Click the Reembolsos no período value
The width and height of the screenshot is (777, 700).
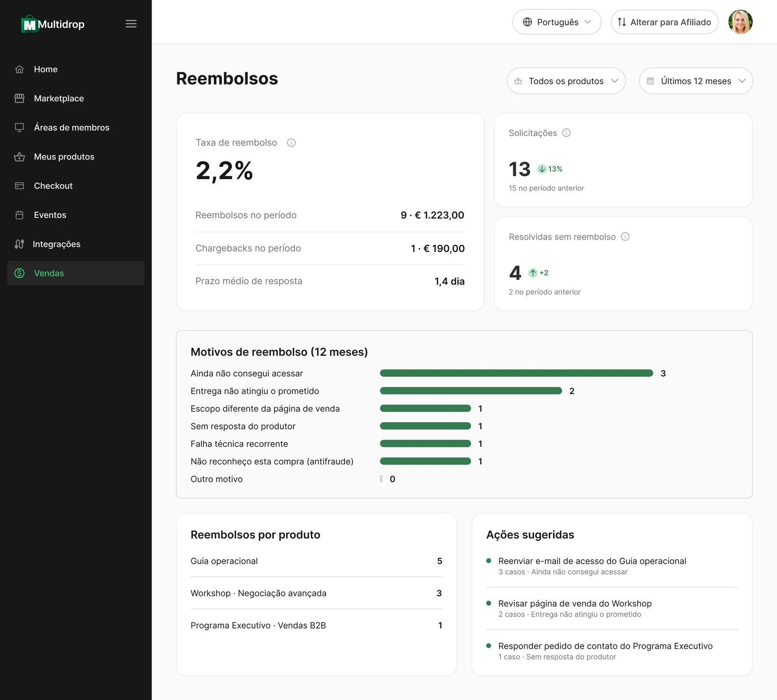[432, 215]
